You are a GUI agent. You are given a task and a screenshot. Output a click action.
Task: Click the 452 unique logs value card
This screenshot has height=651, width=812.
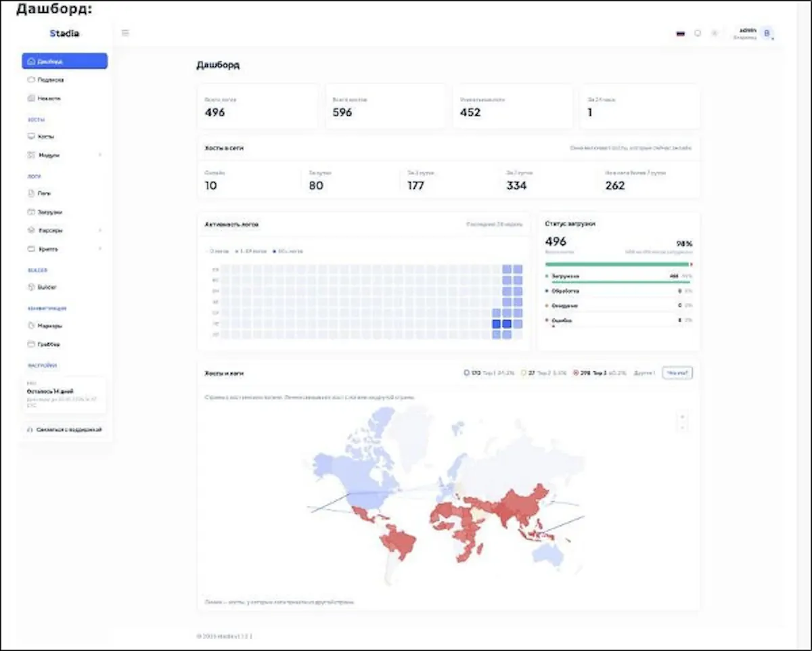coord(512,106)
